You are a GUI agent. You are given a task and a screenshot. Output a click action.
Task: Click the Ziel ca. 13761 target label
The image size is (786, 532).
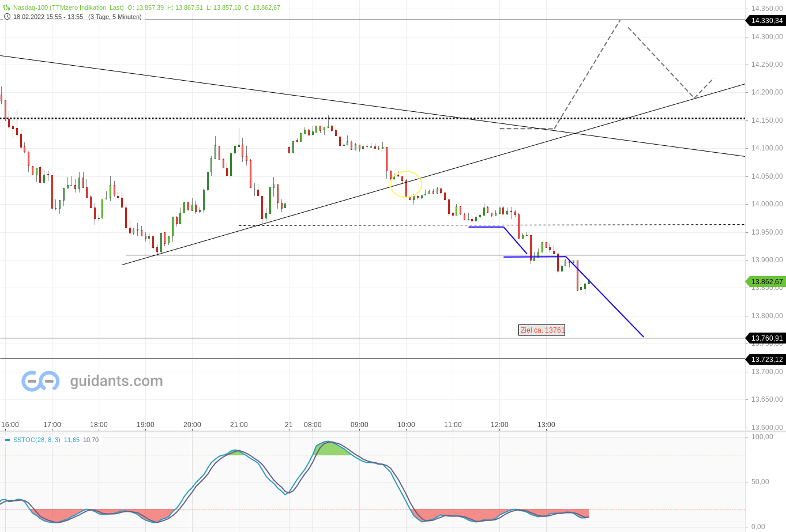pyautogui.click(x=541, y=330)
